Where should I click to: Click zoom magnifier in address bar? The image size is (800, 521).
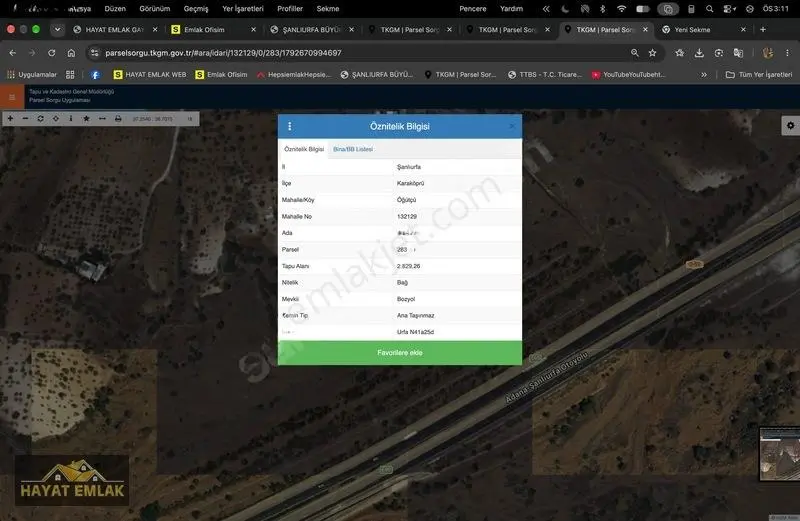pyautogui.click(x=635, y=53)
